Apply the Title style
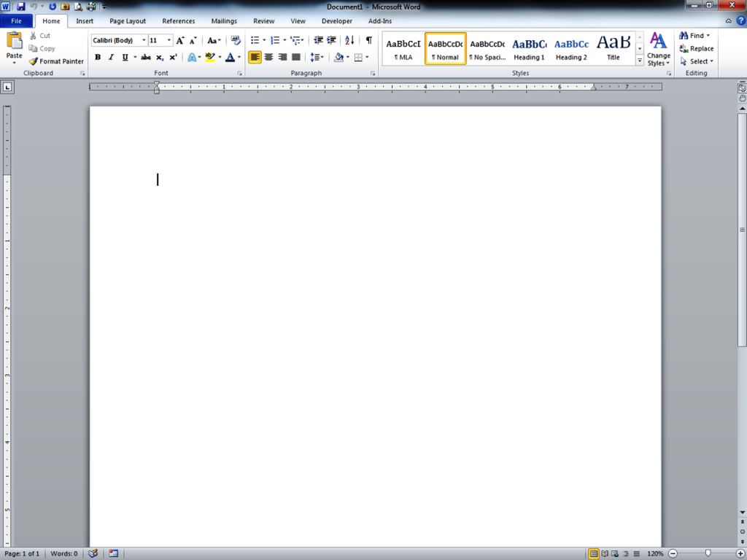Image resolution: width=747 pixels, height=560 pixels. pyautogui.click(x=614, y=49)
